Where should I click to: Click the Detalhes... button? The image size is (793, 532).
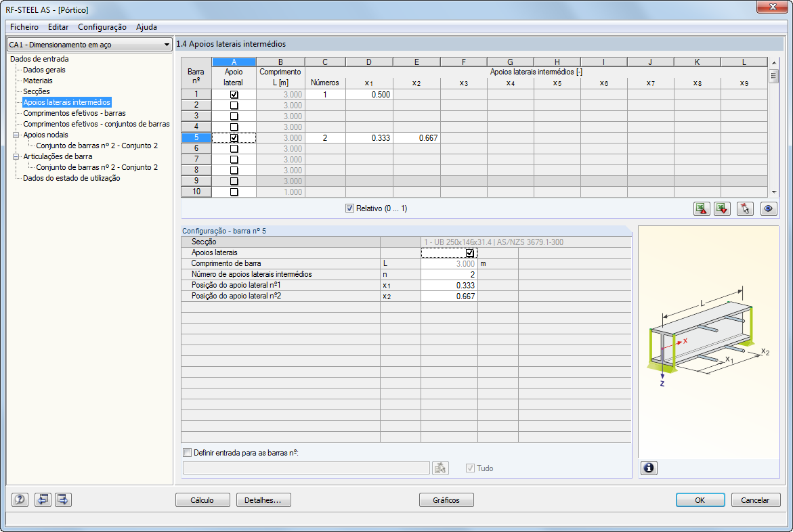(263, 500)
